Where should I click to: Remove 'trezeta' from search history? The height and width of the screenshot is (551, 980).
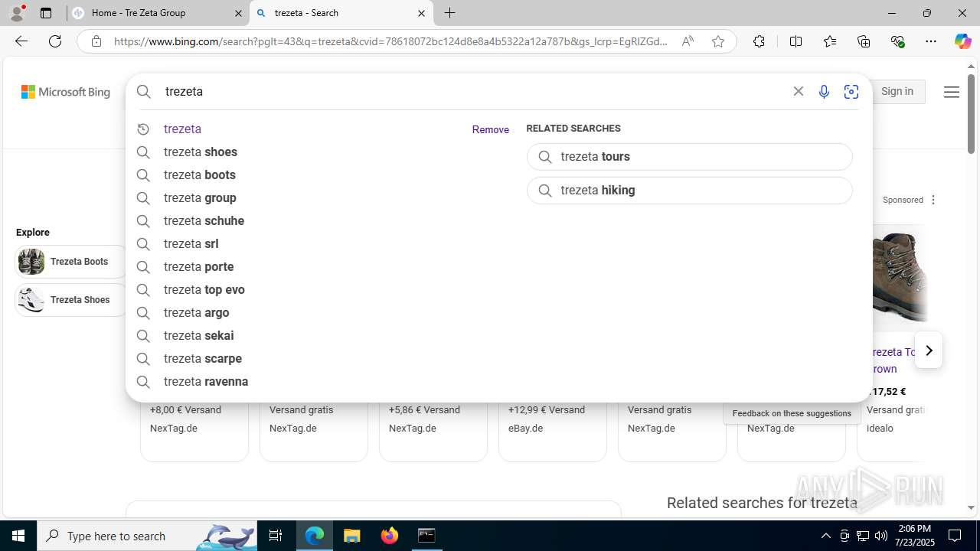pos(491,129)
